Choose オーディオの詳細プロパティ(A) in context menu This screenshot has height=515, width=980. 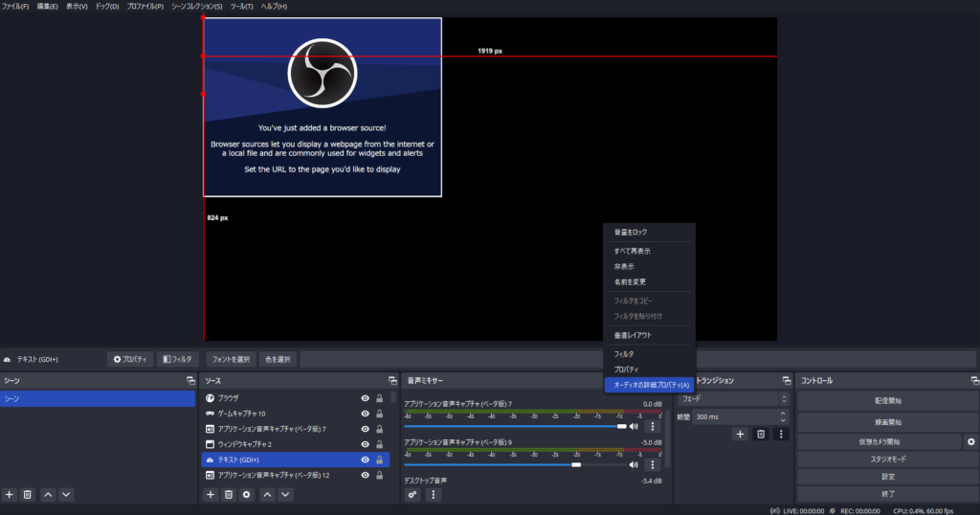[650, 385]
